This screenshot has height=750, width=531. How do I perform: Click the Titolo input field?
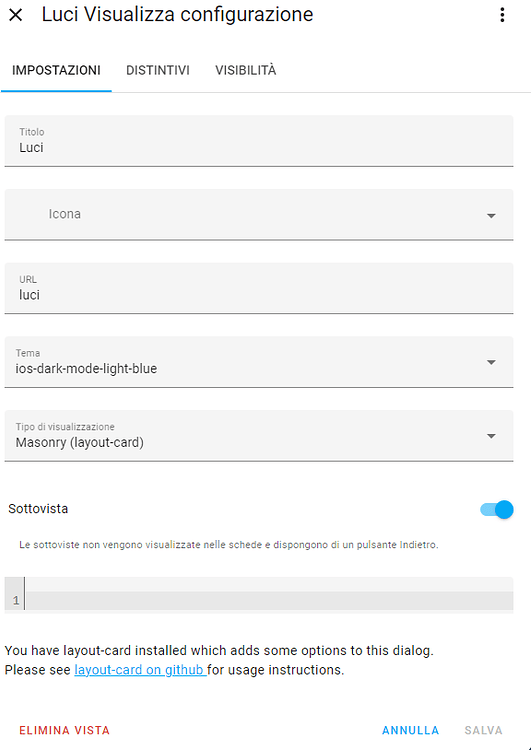(259, 141)
